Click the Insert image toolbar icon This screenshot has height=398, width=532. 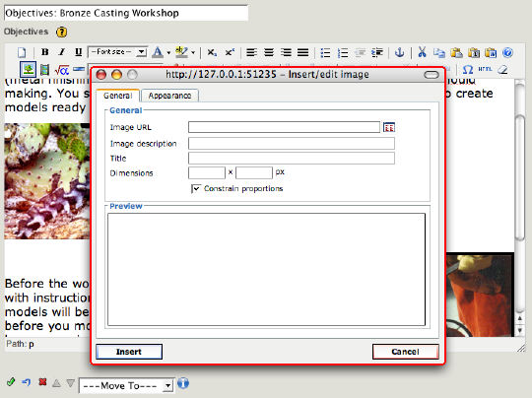click(x=29, y=70)
